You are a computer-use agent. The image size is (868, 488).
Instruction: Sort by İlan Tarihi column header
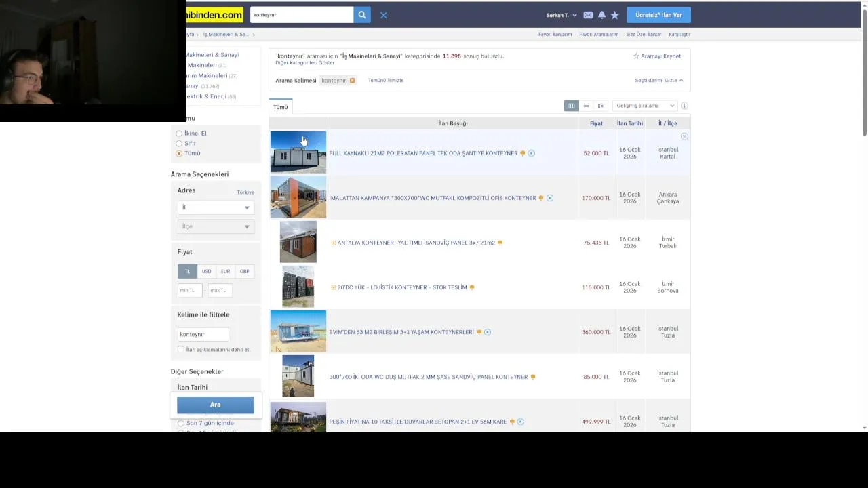pyautogui.click(x=630, y=123)
